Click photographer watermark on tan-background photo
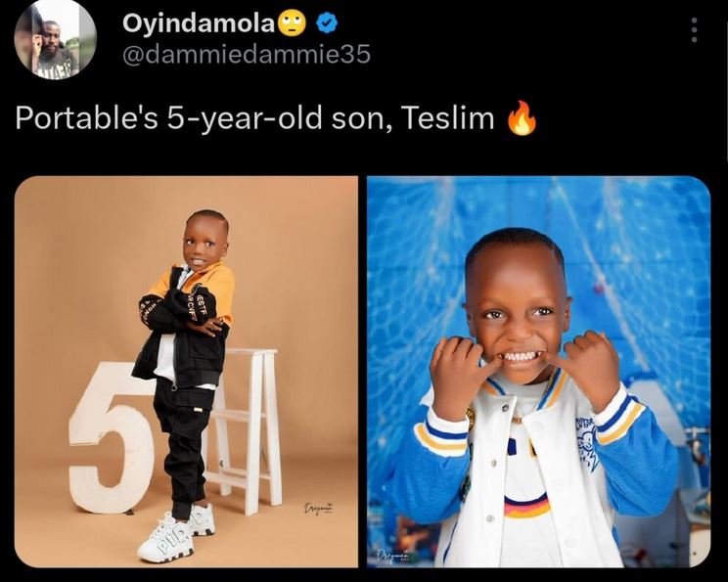This screenshot has height=582, width=728. pyautogui.click(x=319, y=509)
